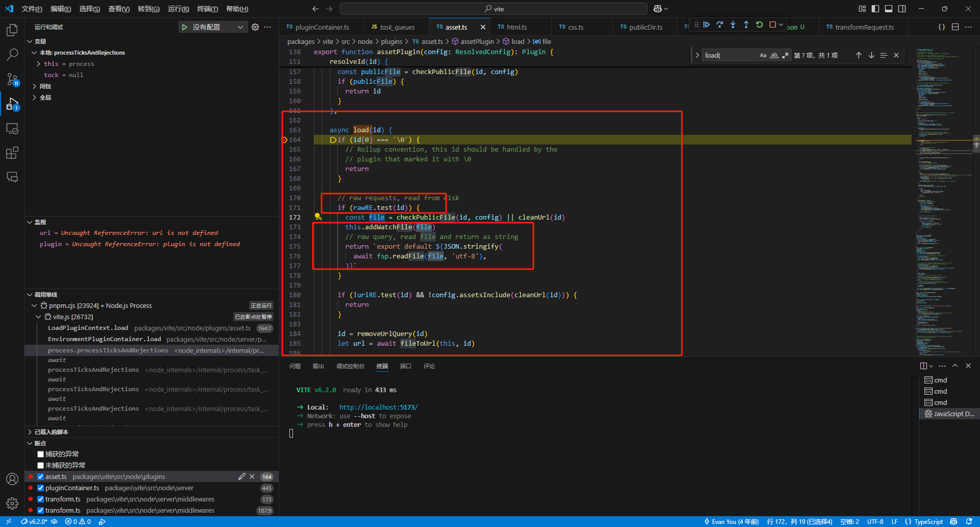
Task: Open the 文件 menu
Action: point(32,9)
